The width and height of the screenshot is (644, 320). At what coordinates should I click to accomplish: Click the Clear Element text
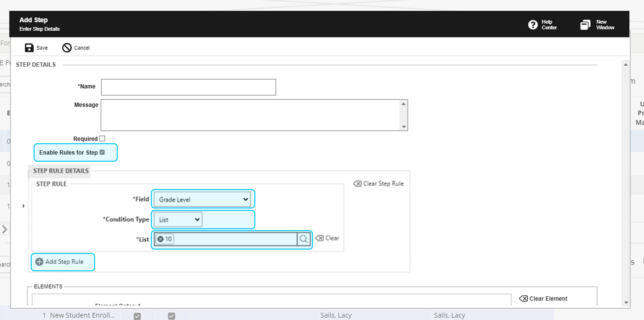pos(548,298)
